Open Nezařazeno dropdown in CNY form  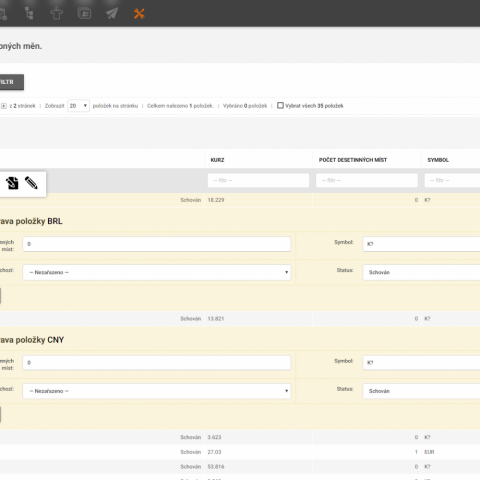tap(157, 391)
